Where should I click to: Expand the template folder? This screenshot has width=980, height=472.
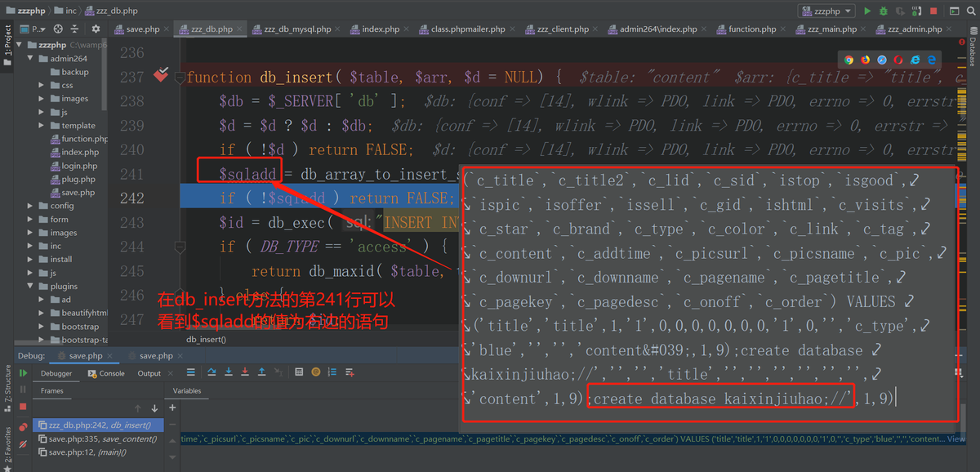(42, 126)
